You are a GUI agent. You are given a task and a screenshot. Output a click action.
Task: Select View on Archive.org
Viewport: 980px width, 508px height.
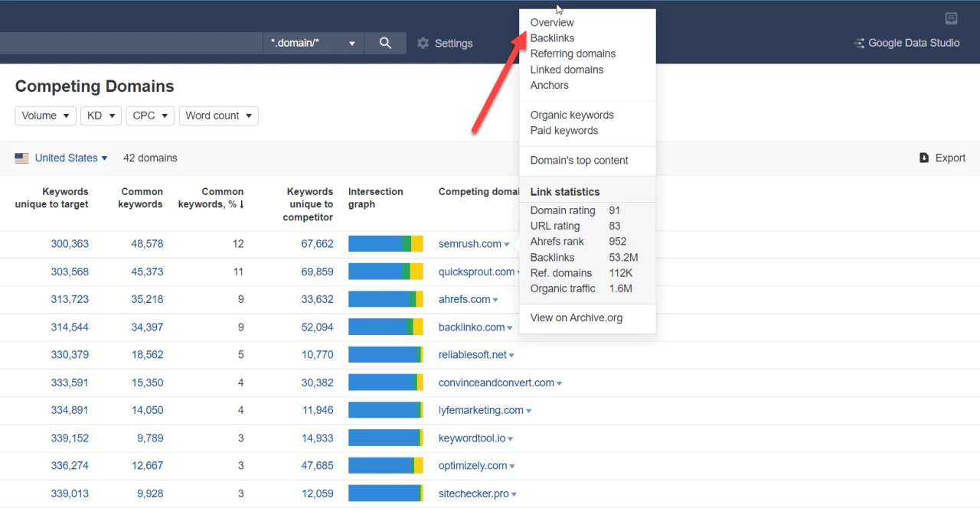[576, 317]
